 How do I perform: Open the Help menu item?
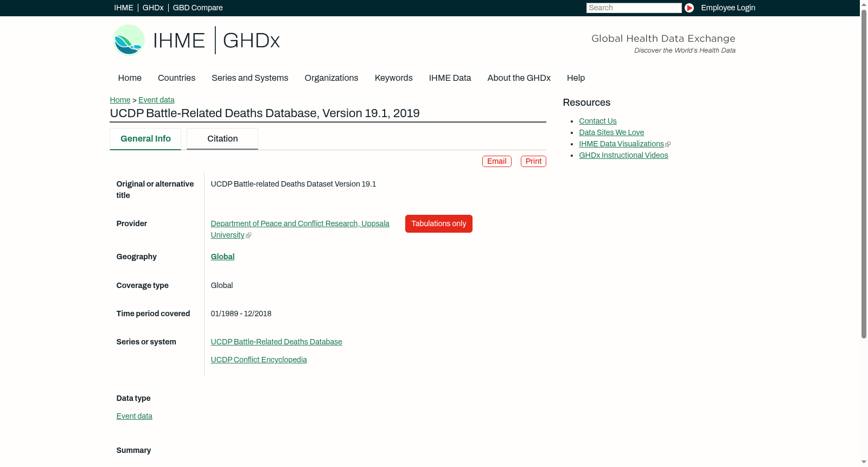click(576, 78)
